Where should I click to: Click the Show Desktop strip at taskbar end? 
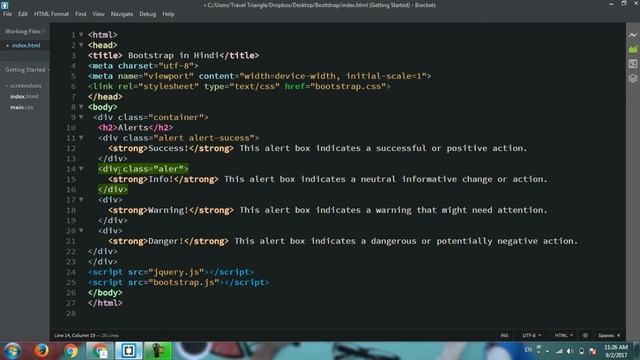[638, 351]
